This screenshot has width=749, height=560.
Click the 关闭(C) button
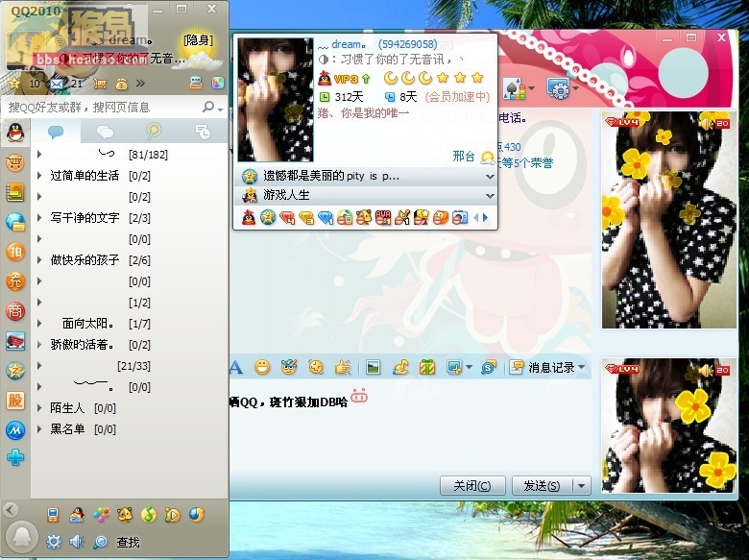point(471,486)
